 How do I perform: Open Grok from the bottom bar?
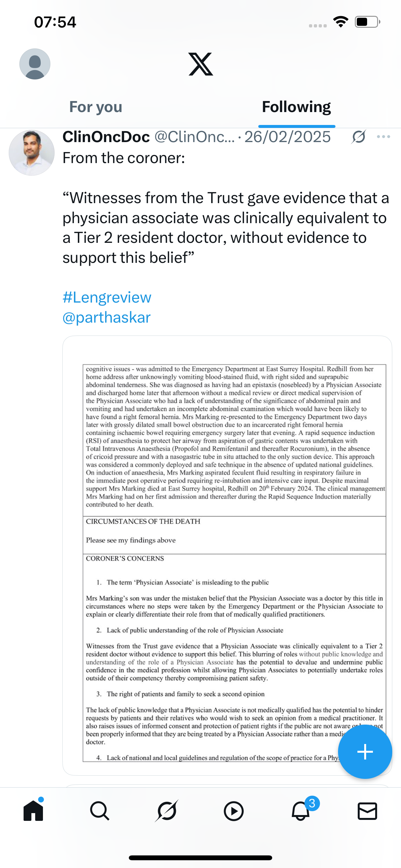(167, 811)
